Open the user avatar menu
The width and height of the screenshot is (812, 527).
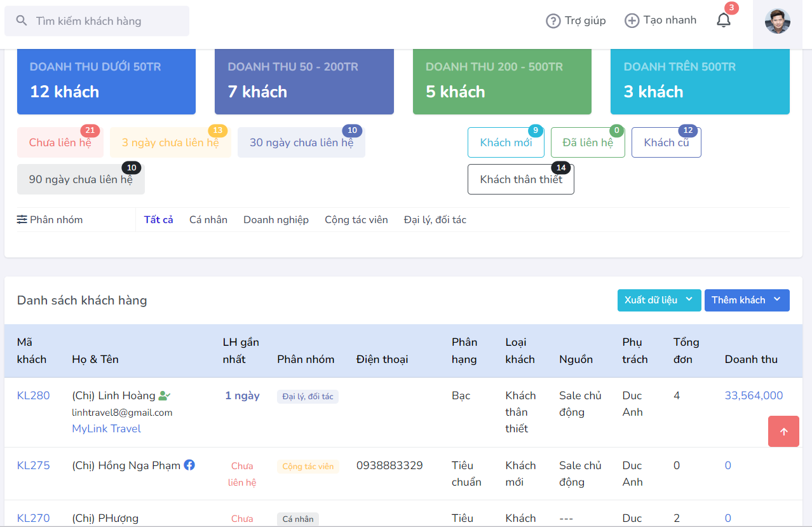777,22
